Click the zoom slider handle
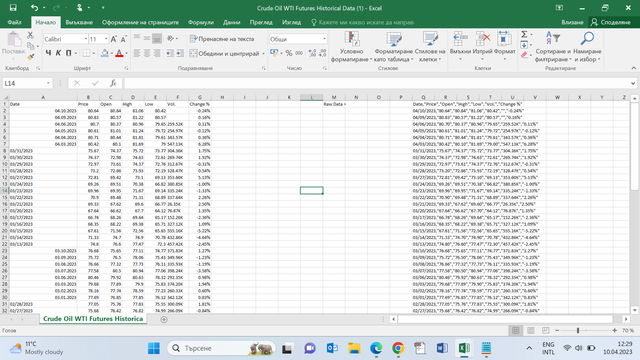This screenshot has height=360, width=640. pyautogui.click(x=578, y=331)
